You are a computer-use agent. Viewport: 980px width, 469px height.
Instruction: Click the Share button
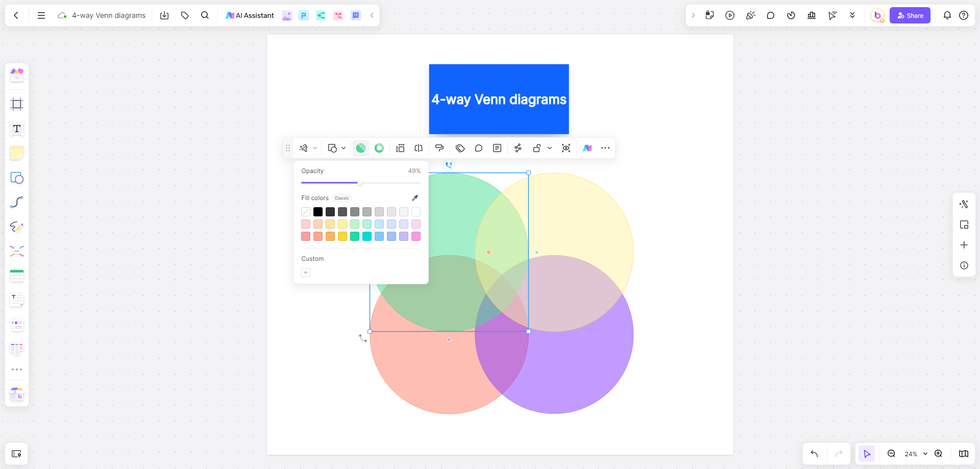[910, 15]
